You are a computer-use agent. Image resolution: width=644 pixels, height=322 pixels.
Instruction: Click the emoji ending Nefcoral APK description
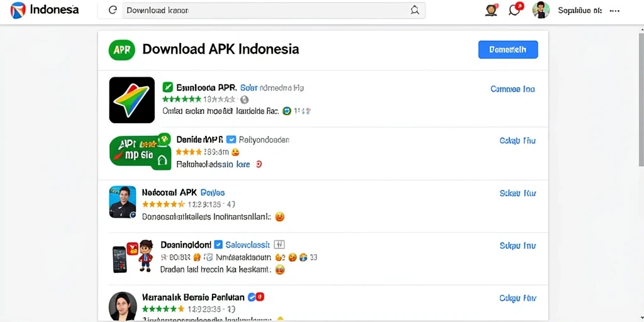[x=280, y=216]
